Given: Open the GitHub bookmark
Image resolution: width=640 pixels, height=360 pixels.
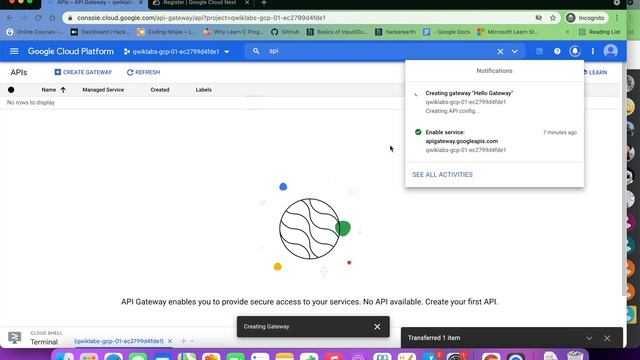Looking at the screenshot, I should pos(285,32).
